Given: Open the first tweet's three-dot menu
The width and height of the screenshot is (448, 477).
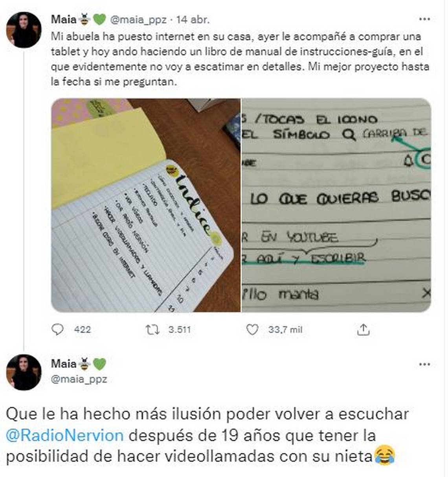Looking at the screenshot, I should coord(424,19).
